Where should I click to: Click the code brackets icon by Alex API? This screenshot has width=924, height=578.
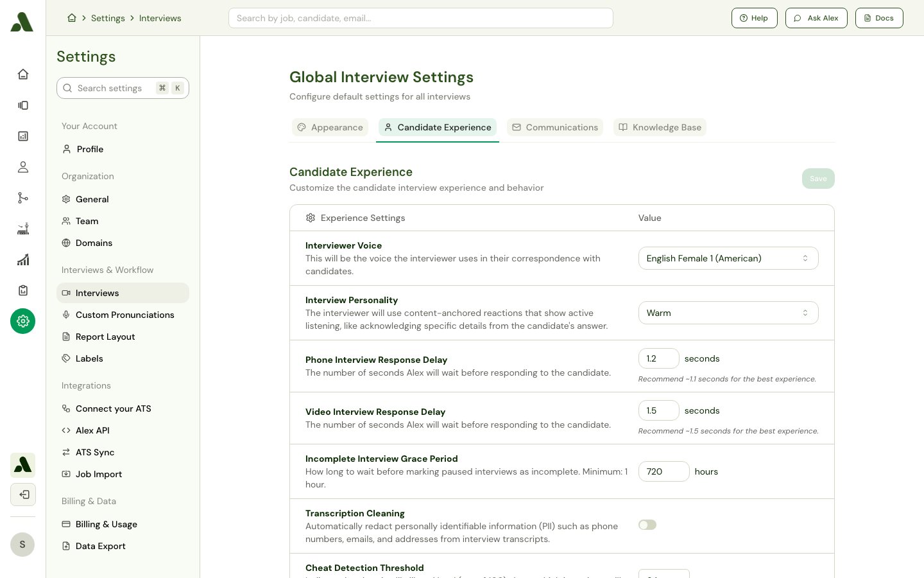pyautogui.click(x=66, y=430)
